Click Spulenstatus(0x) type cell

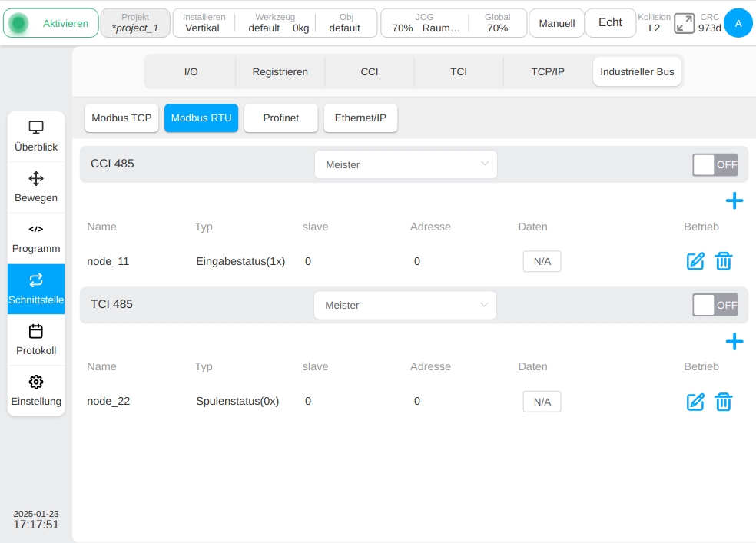237,402
